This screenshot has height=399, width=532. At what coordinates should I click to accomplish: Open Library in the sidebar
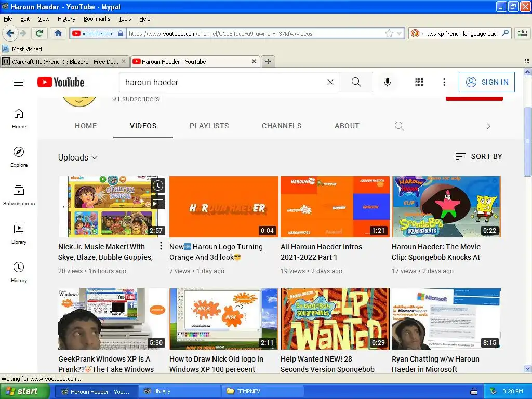[x=19, y=234]
